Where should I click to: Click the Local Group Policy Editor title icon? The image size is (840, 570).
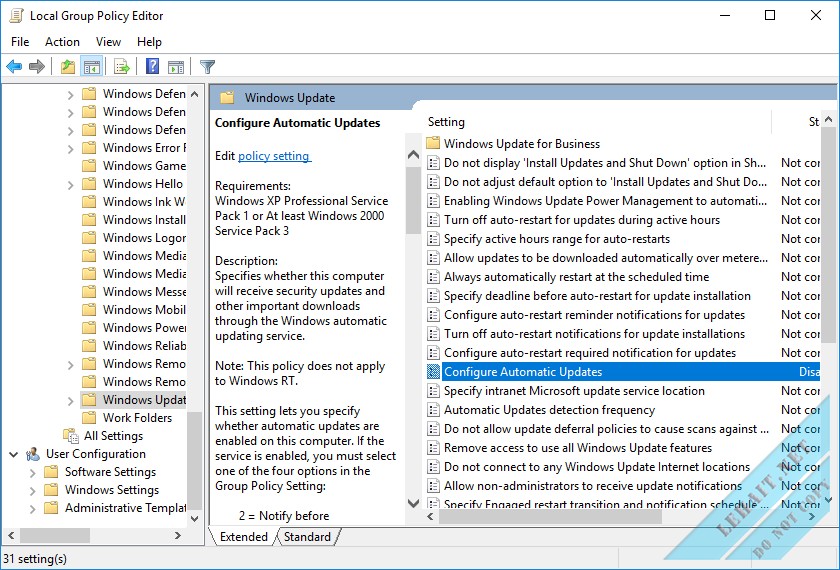[16, 16]
